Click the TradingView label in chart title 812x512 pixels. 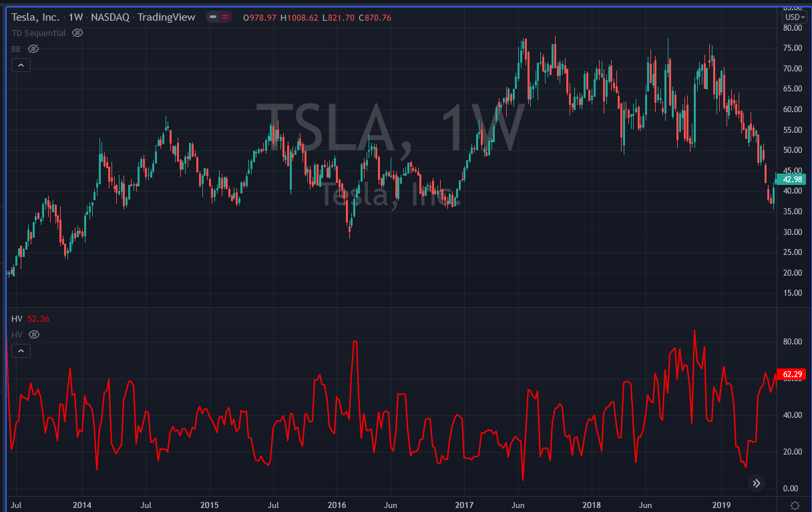tap(166, 17)
